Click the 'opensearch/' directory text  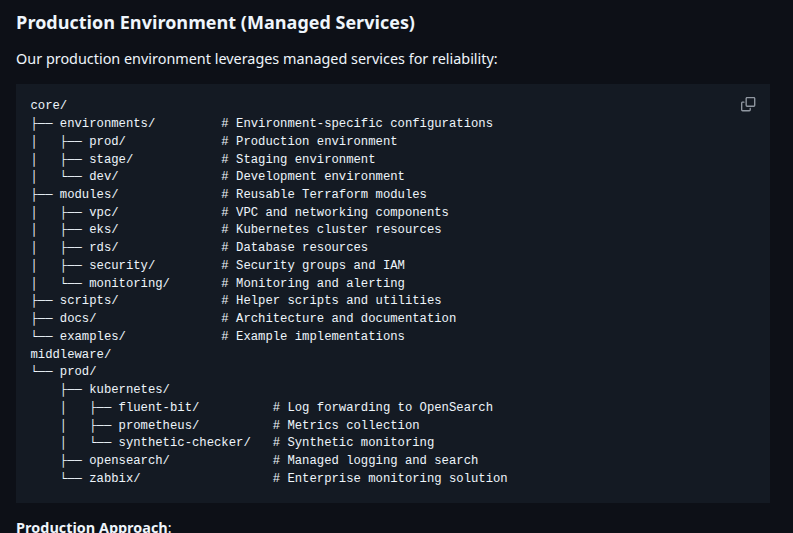pos(129,460)
